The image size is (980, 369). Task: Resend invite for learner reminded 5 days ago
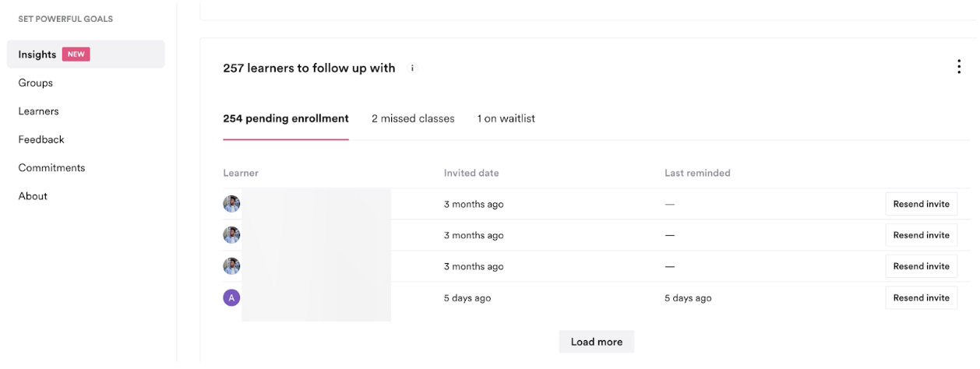(x=922, y=297)
